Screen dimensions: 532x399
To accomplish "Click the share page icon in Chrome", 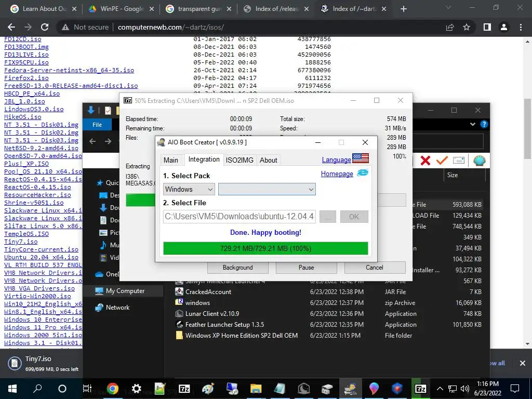I will tap(450, 27).
